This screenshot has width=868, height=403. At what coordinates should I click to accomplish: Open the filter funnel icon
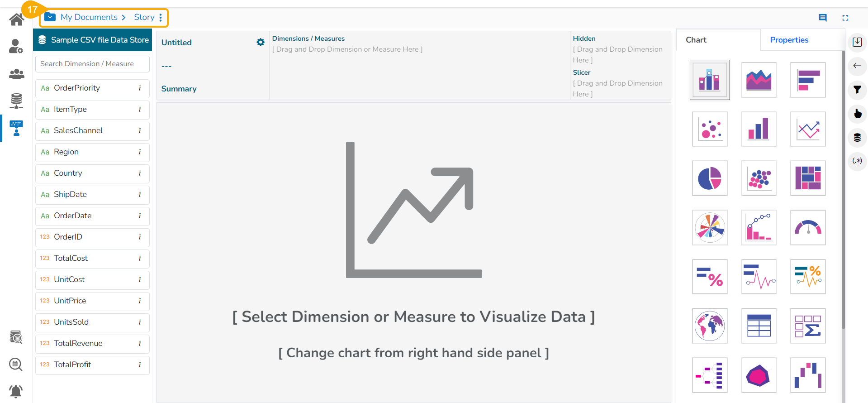click(x=857, y=90)
